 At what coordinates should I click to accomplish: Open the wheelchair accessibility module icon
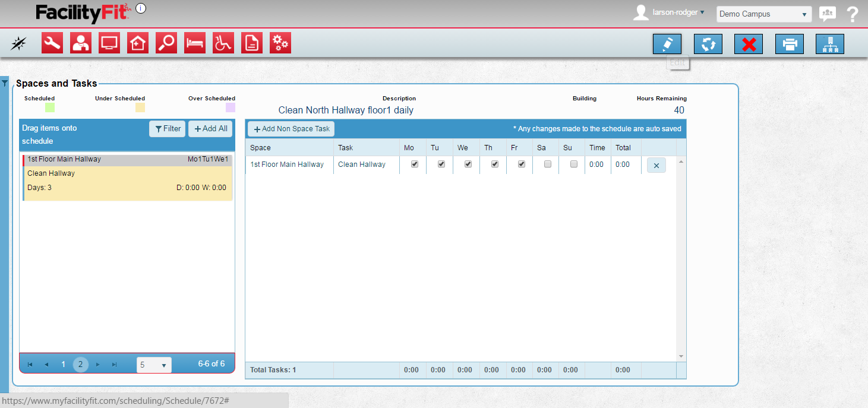pyautogui.click(x=223, y=43)
